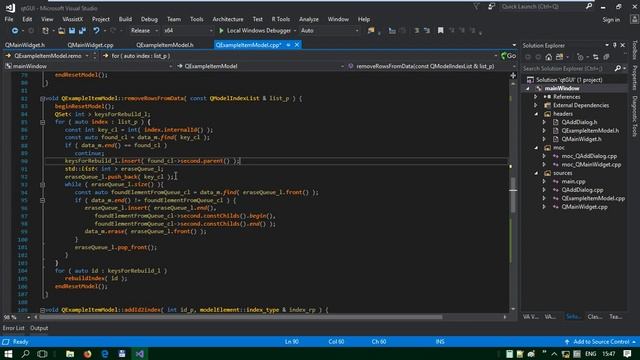Open the Diagnostic Tools side tab
The width and height of the screenshot is (640, 360).
pos(635,116)
